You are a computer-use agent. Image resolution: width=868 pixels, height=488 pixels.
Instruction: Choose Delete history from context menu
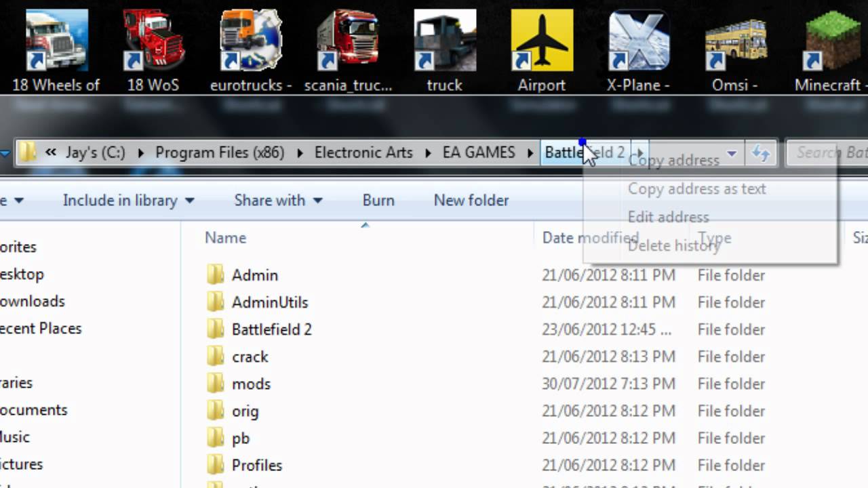point(673,245)
